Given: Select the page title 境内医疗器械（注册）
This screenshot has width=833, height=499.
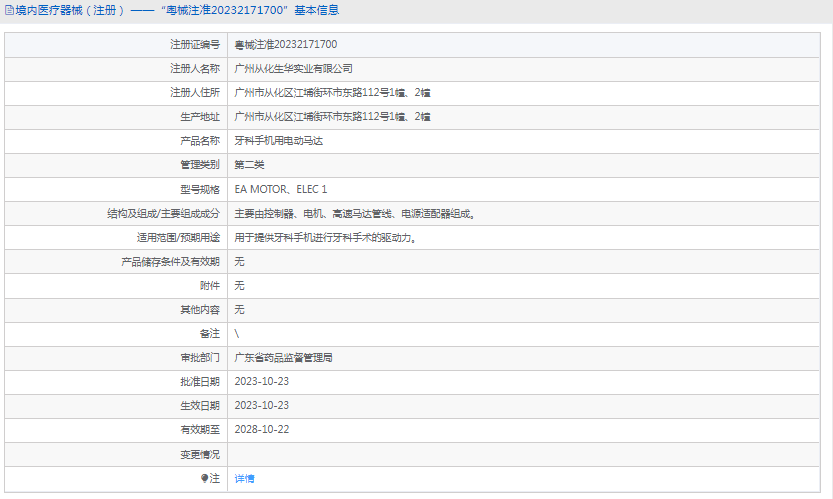Looking at the screenshot, I should point(70,10).
